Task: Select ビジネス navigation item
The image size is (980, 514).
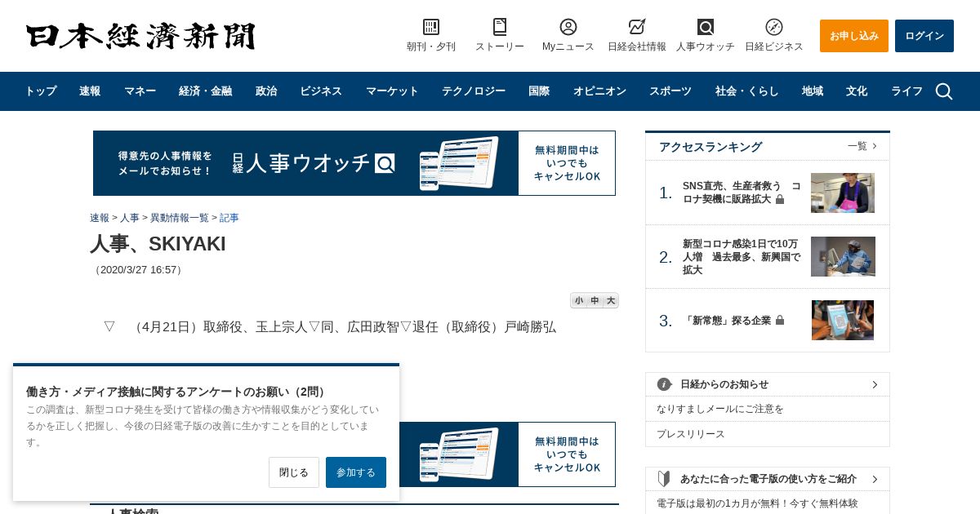Action: point(321,91)
